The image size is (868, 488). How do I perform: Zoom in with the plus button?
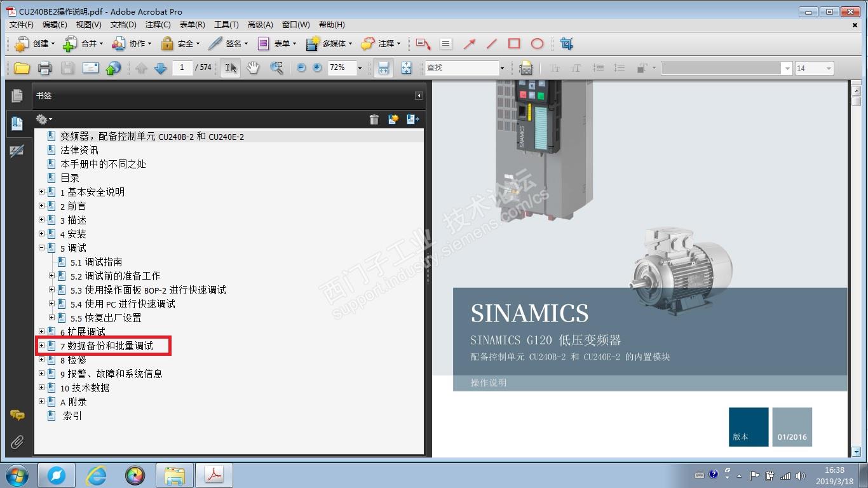pos(317,68)
